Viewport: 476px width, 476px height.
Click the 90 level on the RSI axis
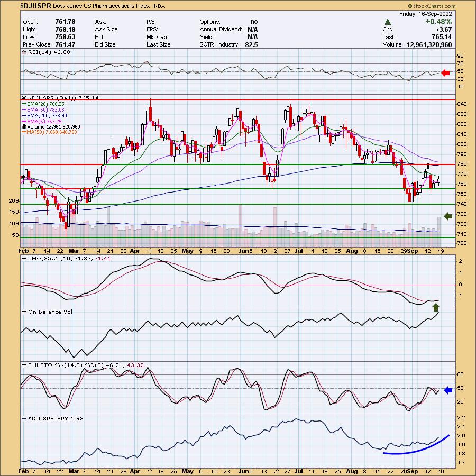pyautogui.click(x=460, y=56)
